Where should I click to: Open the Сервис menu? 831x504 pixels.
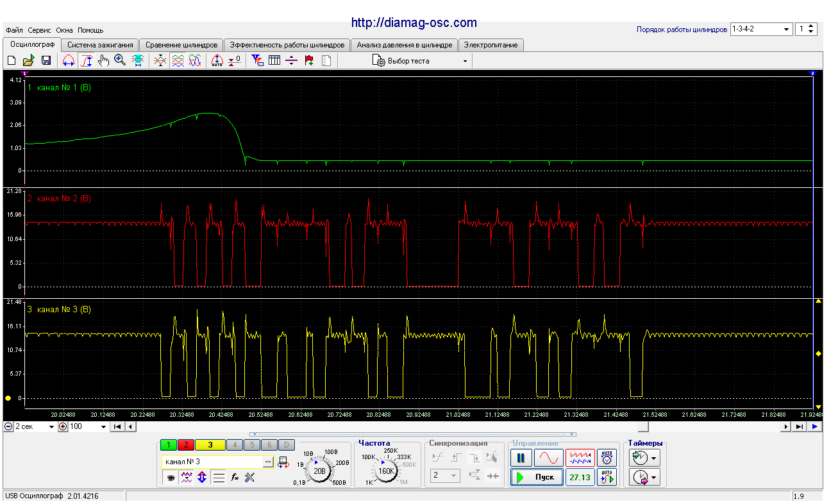[x=40, y=30]
